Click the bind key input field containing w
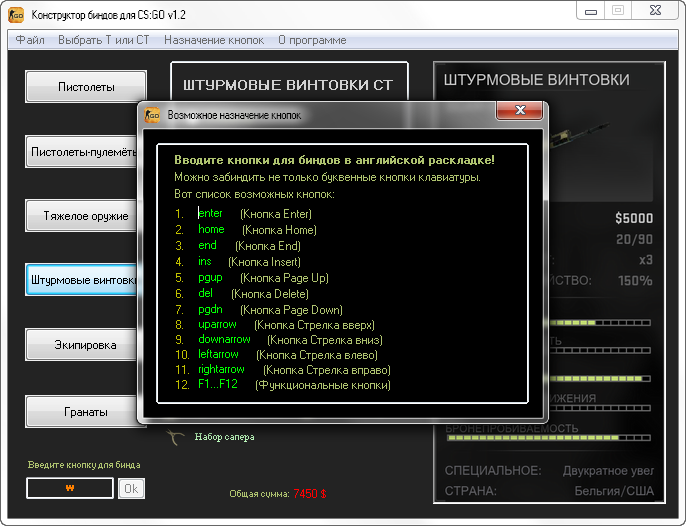Image resolution: width=686 pixels, height=526 pixels. coord(70,488)
